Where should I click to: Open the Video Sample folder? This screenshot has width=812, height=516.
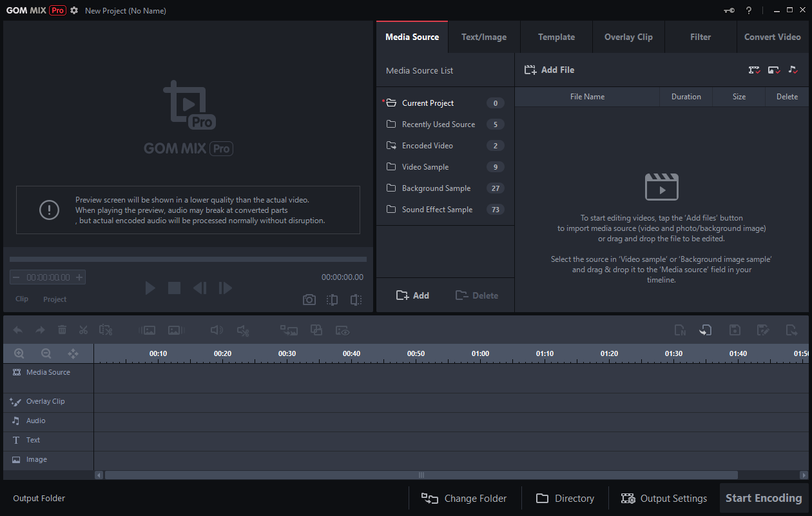coord(425,167)
